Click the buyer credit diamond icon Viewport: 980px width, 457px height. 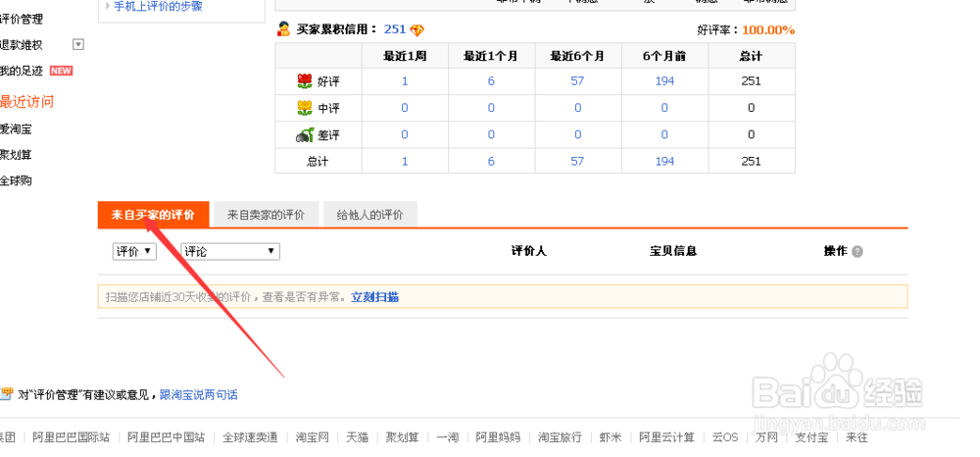click(x=416, y=29)
